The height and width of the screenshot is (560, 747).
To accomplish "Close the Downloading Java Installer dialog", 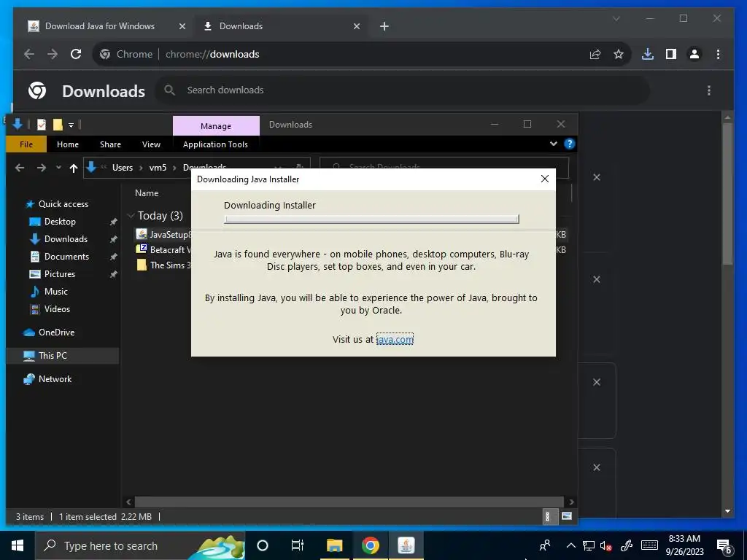I will (x=544, y=179).
